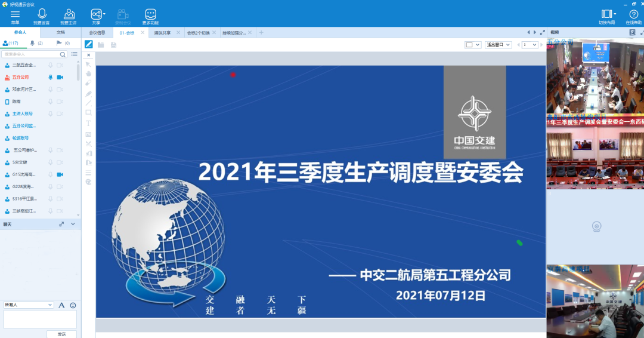The height and width of the screenshot is (338, 644).
Task: Expand the whiteboard area to fullscreen
Action: point(542,32)
